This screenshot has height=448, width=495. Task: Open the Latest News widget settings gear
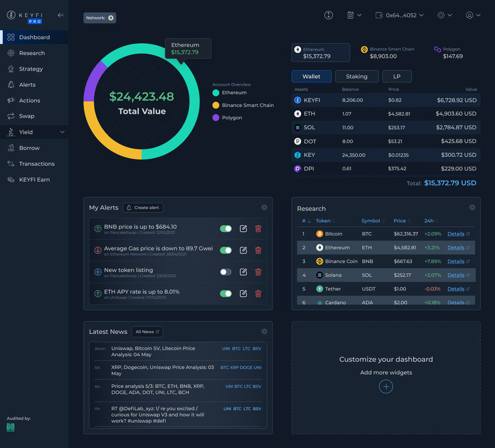click(264, 332)
